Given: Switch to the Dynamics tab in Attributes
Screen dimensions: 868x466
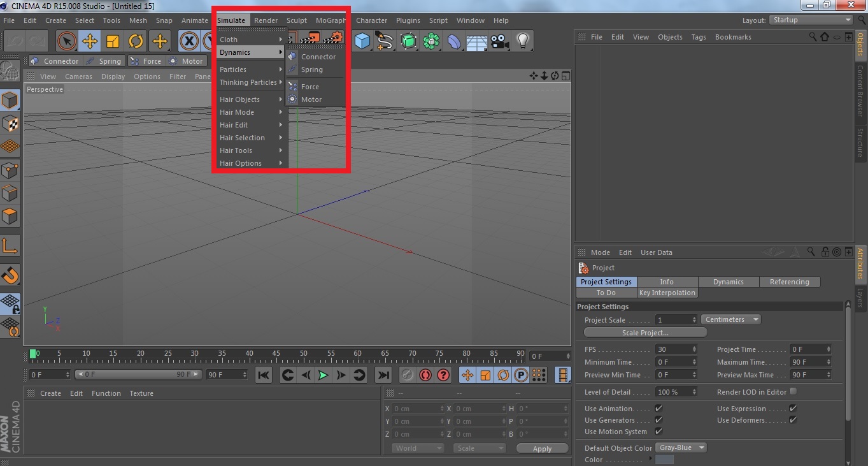Looking at the screenshot, I should pyautogui.click(x=729, y=282).
